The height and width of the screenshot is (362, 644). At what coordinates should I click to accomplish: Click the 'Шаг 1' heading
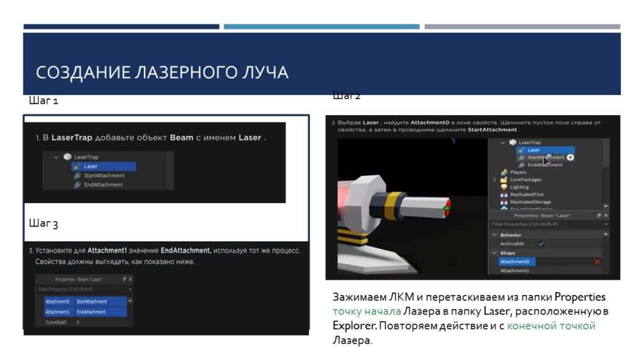click(43, 101)
